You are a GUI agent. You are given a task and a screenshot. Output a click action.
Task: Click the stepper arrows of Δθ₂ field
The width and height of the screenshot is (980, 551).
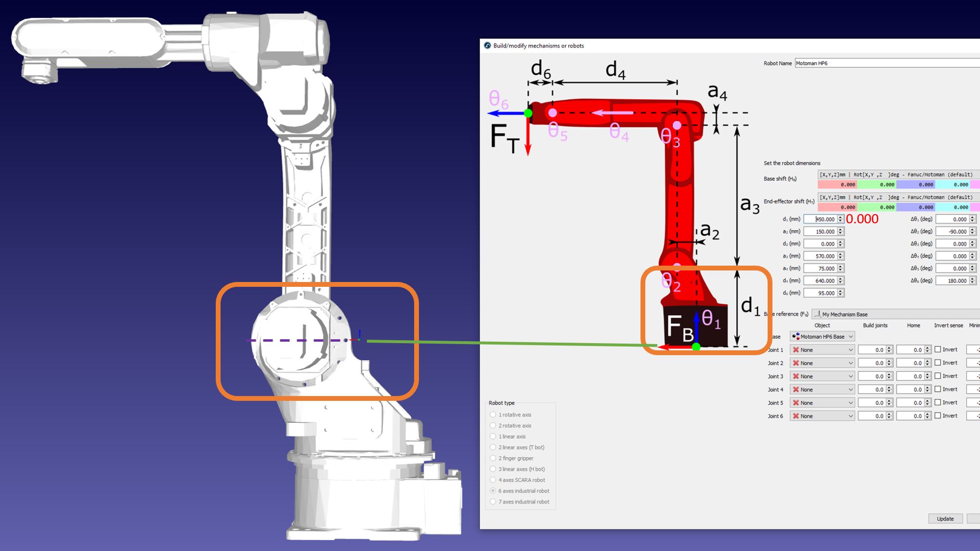click(x=972, y=231)
